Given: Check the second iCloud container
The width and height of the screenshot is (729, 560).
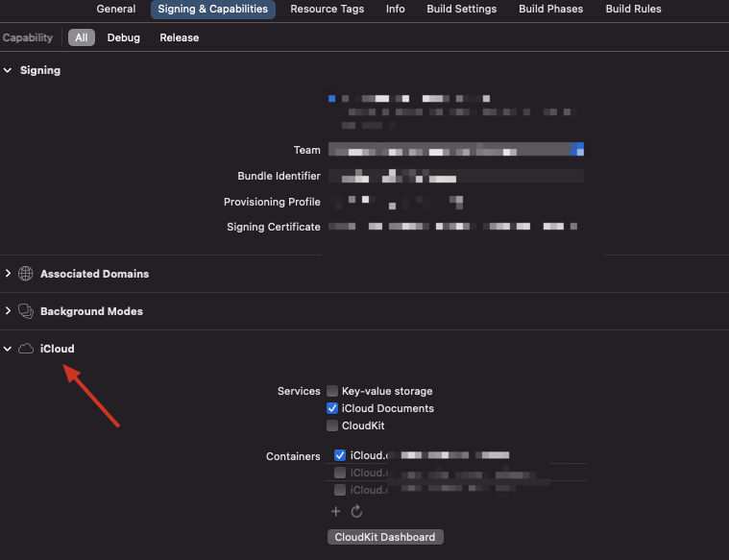Looking at the screenshot, I should coord(340,473).
